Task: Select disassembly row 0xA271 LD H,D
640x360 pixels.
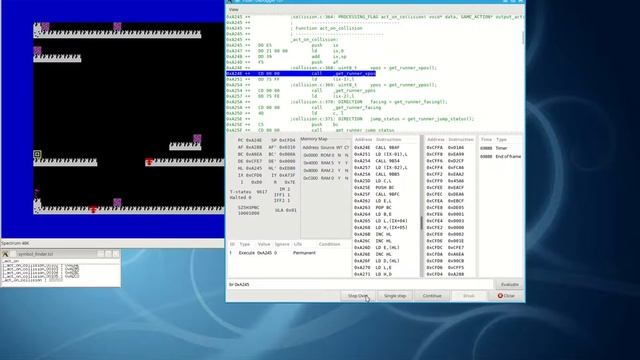Action: 386,274
